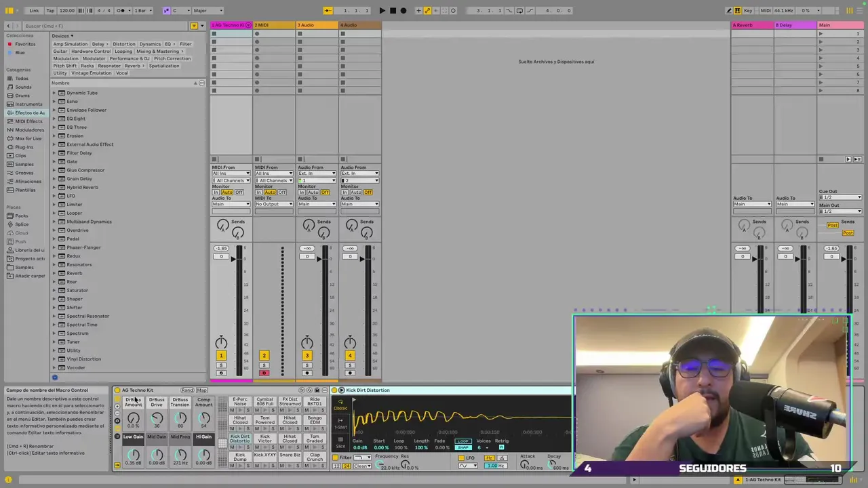Arm track 2 for recording

264,373
